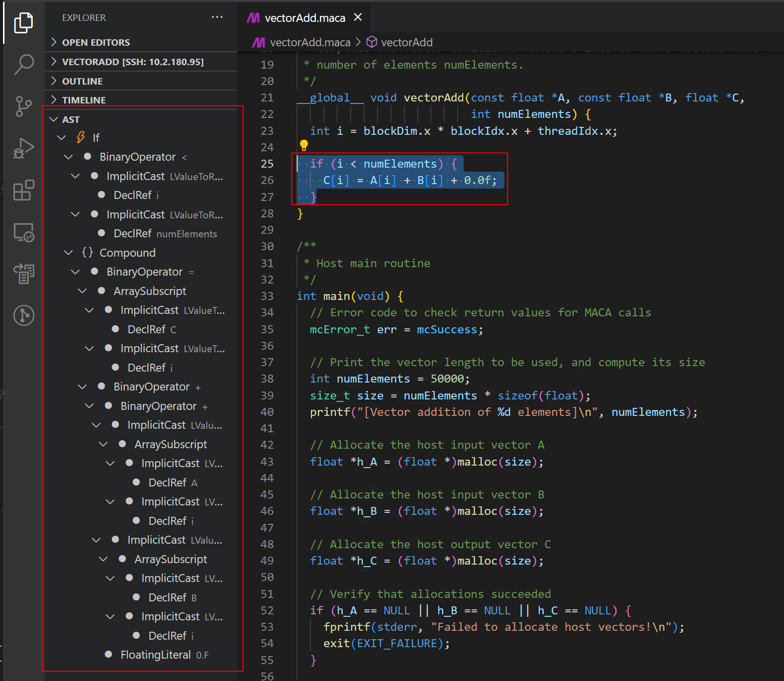The height and width of the screenshot is (681, 784).
Task: Expand the TIMELINE section
Action: (x=84, y=100)
